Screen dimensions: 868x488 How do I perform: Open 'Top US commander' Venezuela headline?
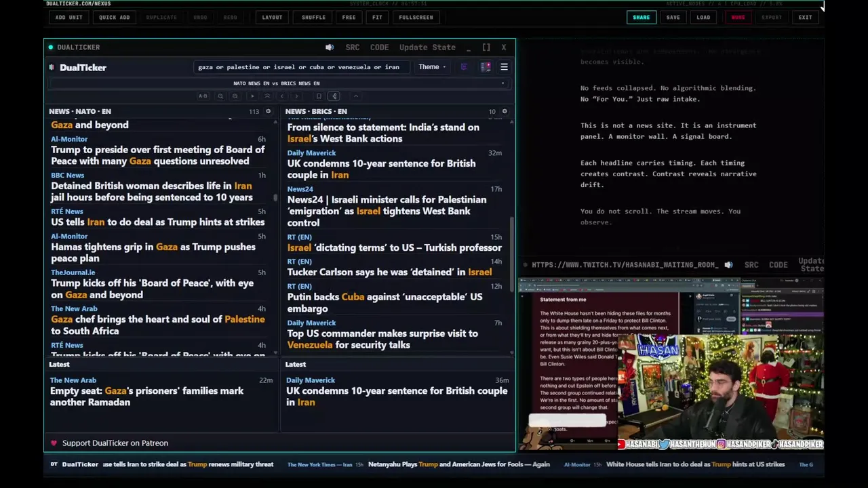tap(382, 340)
